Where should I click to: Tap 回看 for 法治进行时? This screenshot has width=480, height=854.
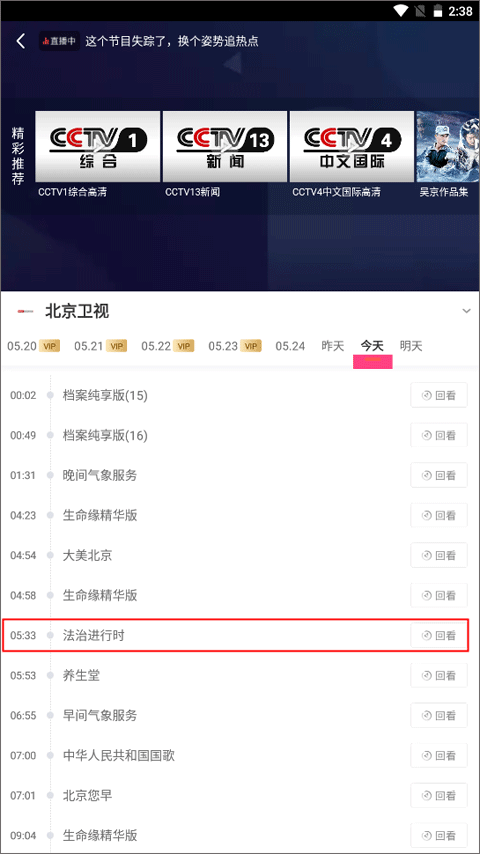click(439, 635)
